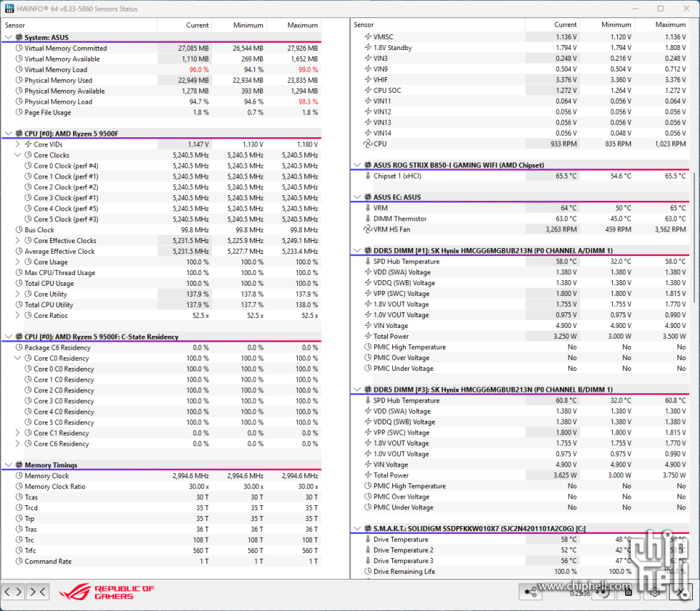
Task: Collapse the ASUS EC: ASUS group
Action: (x=356, y=197)
